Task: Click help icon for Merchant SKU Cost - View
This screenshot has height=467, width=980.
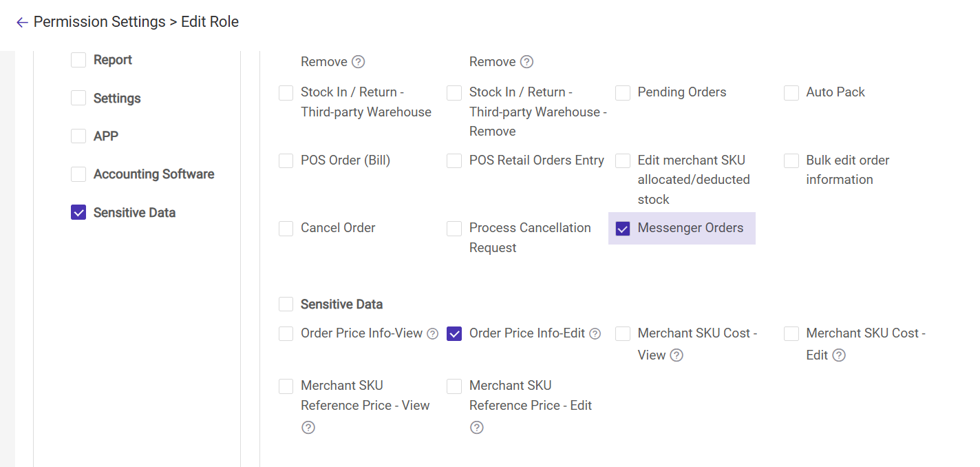Action: point(677,355)
